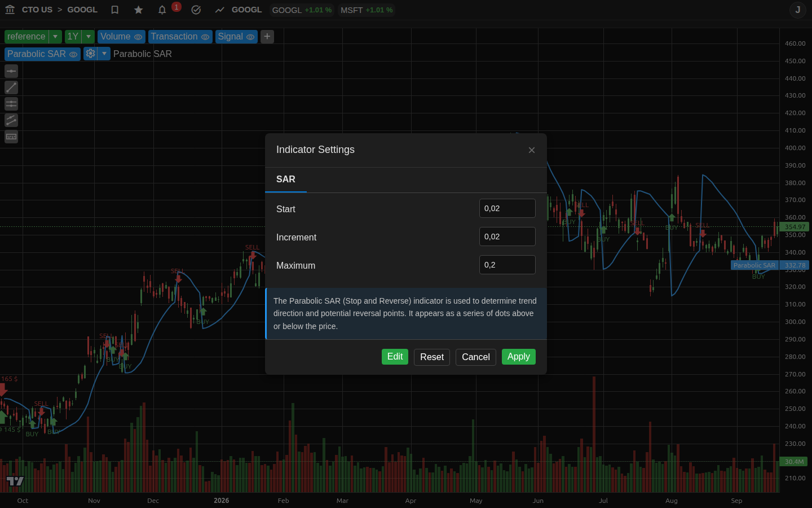Click the green Edit button
The height and width of the screenshot is (508, 812).
click(x=395, y=357)
